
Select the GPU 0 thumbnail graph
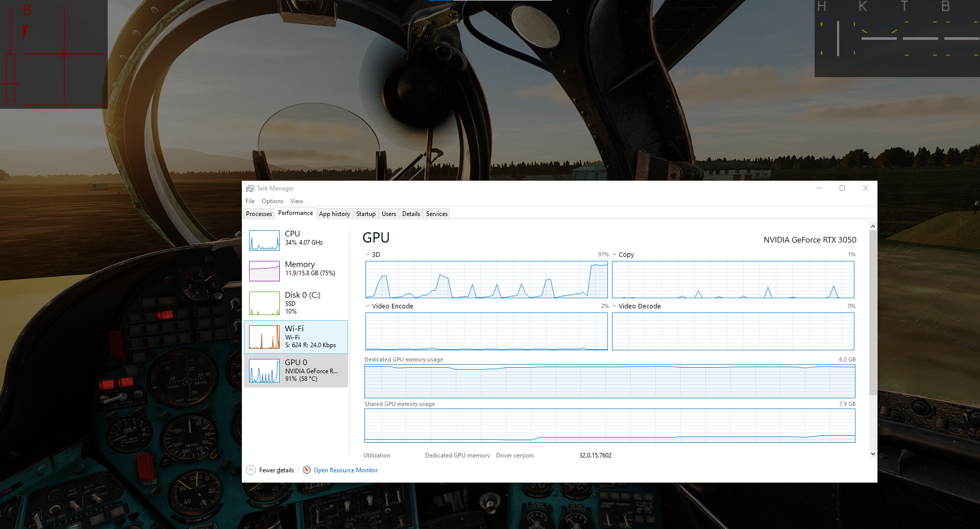pos(264,371)
